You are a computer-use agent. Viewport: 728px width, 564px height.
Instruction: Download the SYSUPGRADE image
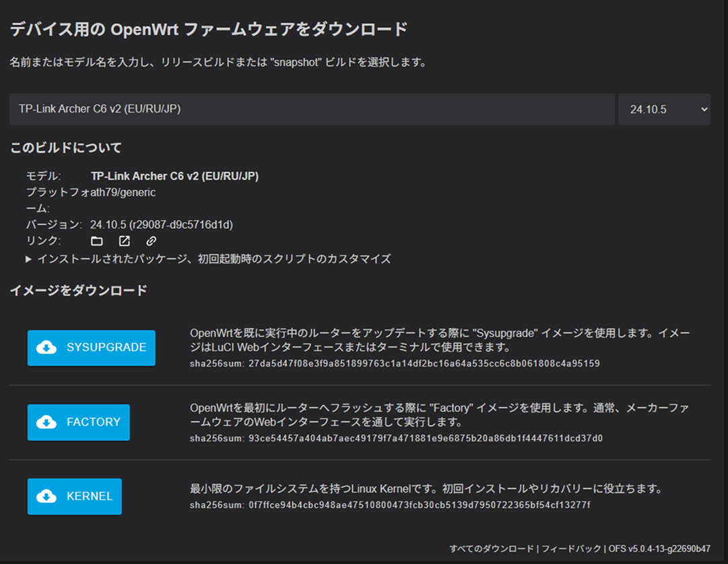click(92, 348)
